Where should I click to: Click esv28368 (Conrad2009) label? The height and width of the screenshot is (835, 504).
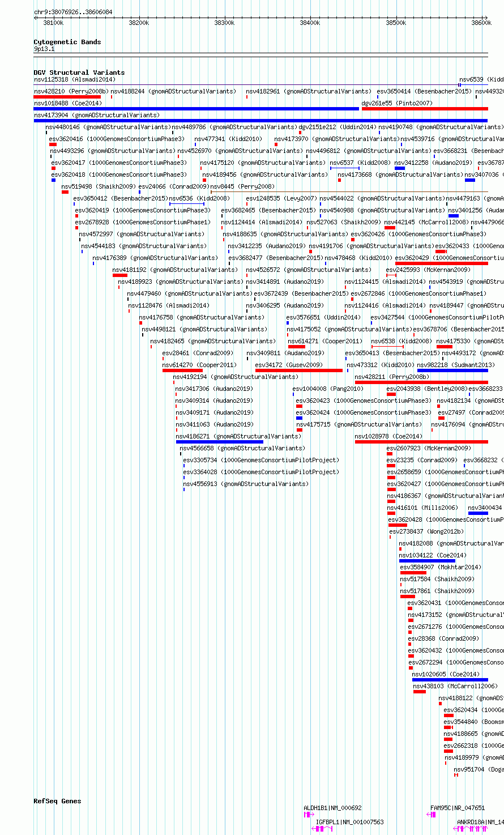coord(443,638)
